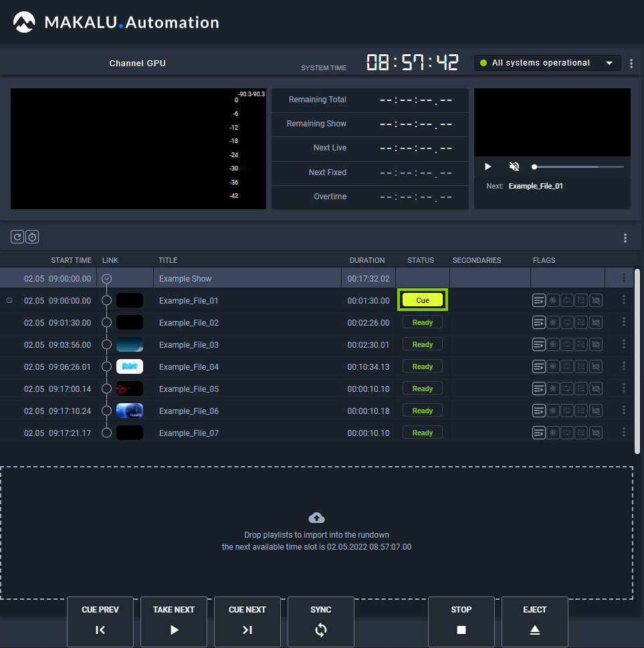Click the TITLE column header
Screen dimensions: 644x648
[x=168, y=260]
